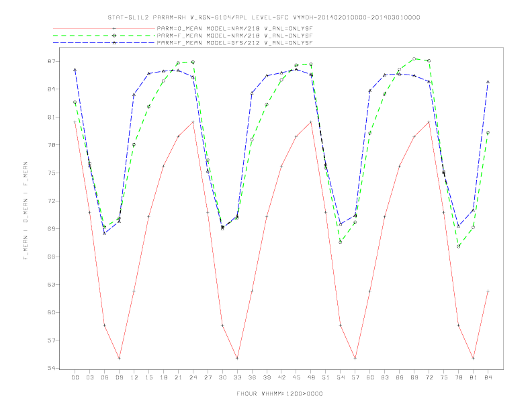Viewport: 532px width, 411px height.
Task: Click x-axis forecast hour label 15
Action: (148, 377)
